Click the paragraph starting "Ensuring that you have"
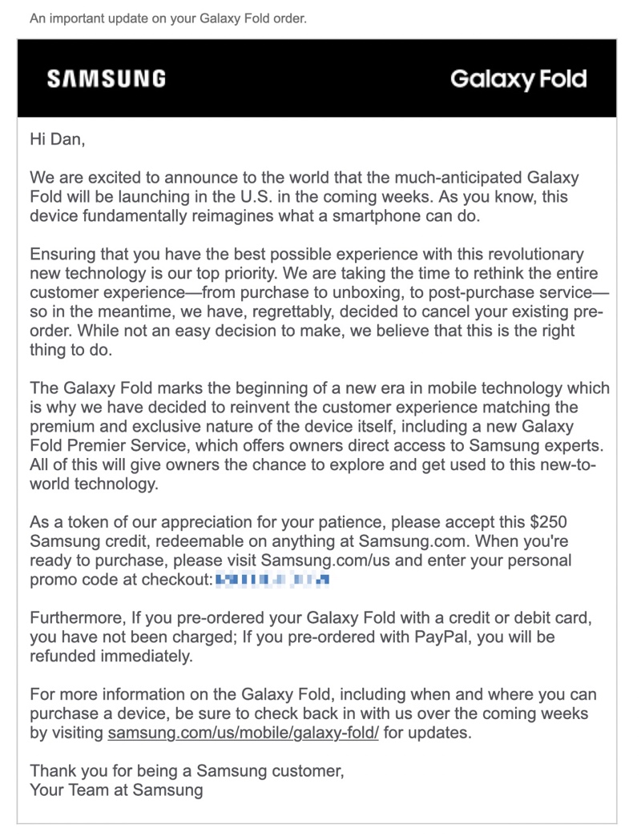The image size is (641, 840). pyautogui.click(x=306, y=255)
